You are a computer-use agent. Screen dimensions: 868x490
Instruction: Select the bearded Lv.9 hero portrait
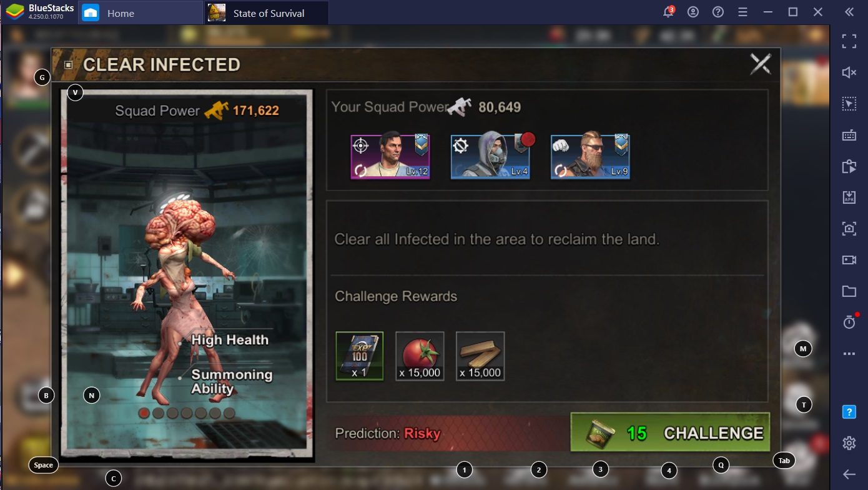[590, 157]
